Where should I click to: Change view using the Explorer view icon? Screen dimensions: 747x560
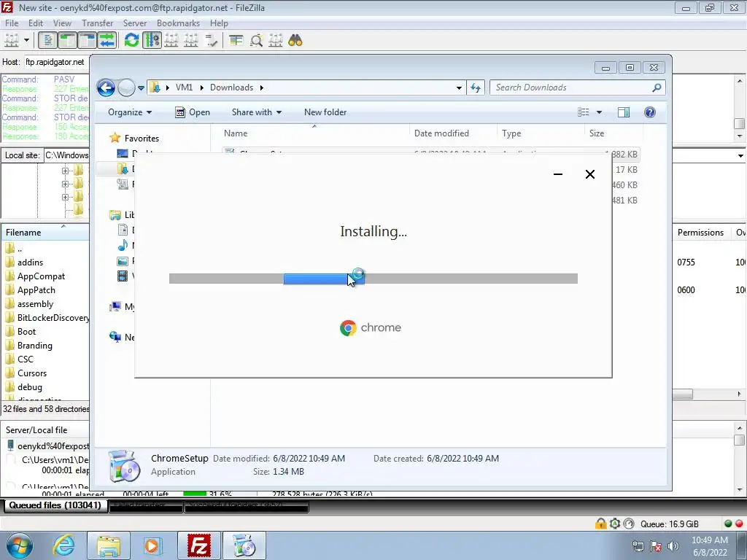pyautogui.click(x=584, y=112)
